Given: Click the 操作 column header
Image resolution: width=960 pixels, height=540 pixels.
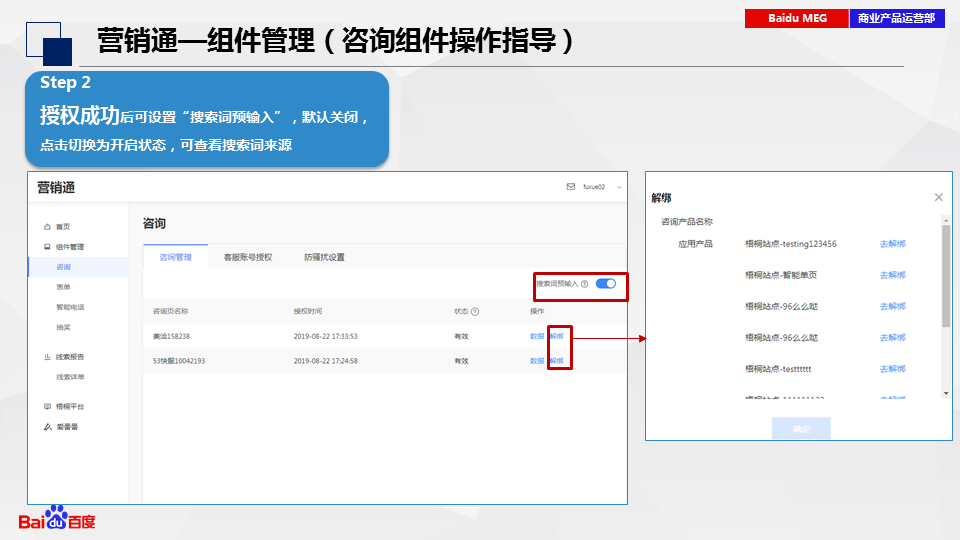Looking at the screenshot, I should (537, 312).
